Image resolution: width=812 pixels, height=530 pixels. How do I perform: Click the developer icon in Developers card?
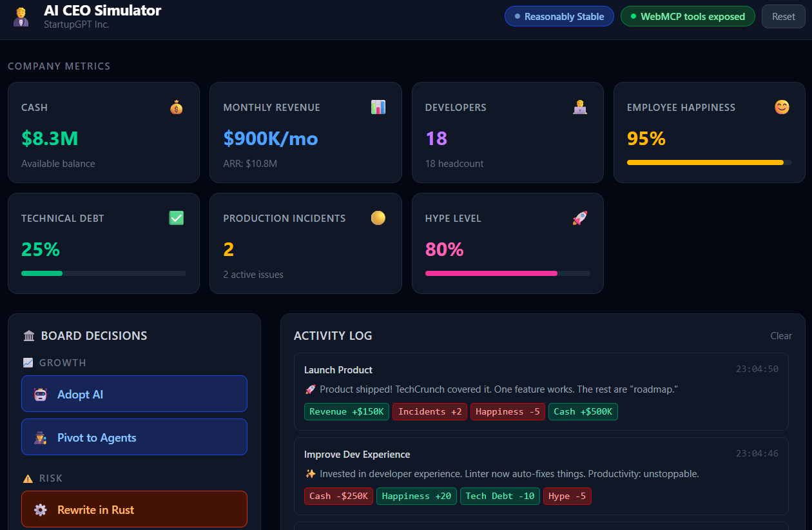point(580,108)
